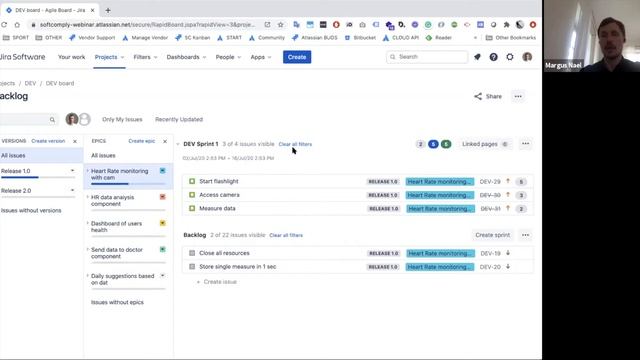This screenshot has height=360, width=640.
Task: Open the People dropdown menu
Action: [x=228, y=57]
